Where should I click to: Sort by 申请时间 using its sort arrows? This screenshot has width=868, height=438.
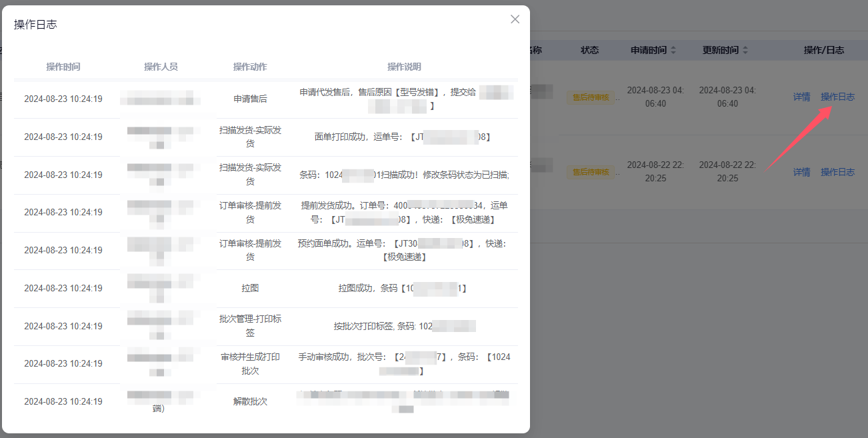673,50
